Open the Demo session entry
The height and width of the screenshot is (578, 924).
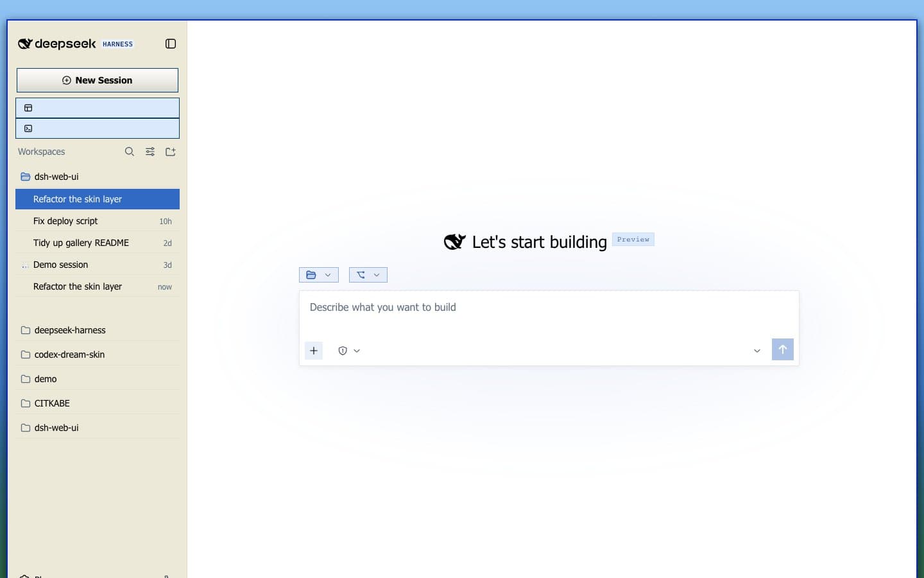(x=98, y=265)
